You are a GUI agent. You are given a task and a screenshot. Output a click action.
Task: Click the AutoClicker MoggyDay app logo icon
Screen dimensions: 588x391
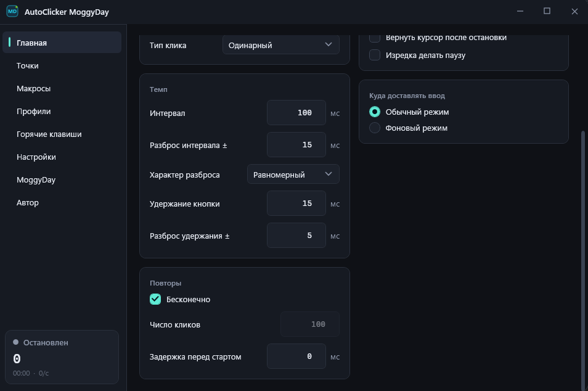(x=12, y=11)
